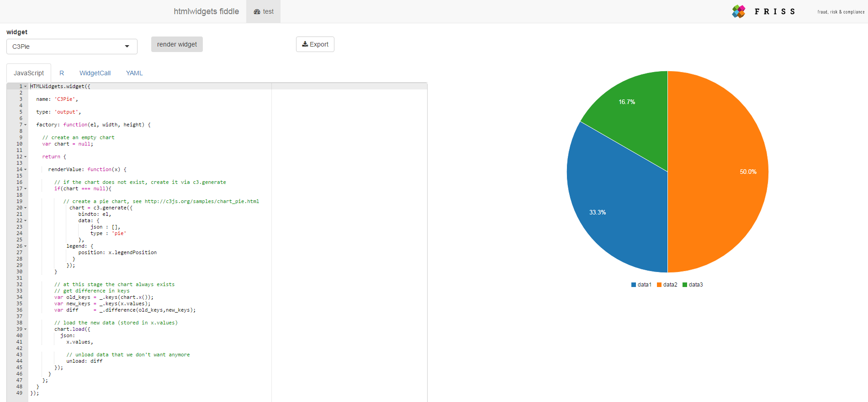
Task: Switch to the R tab
Action: tap(62, 73)
